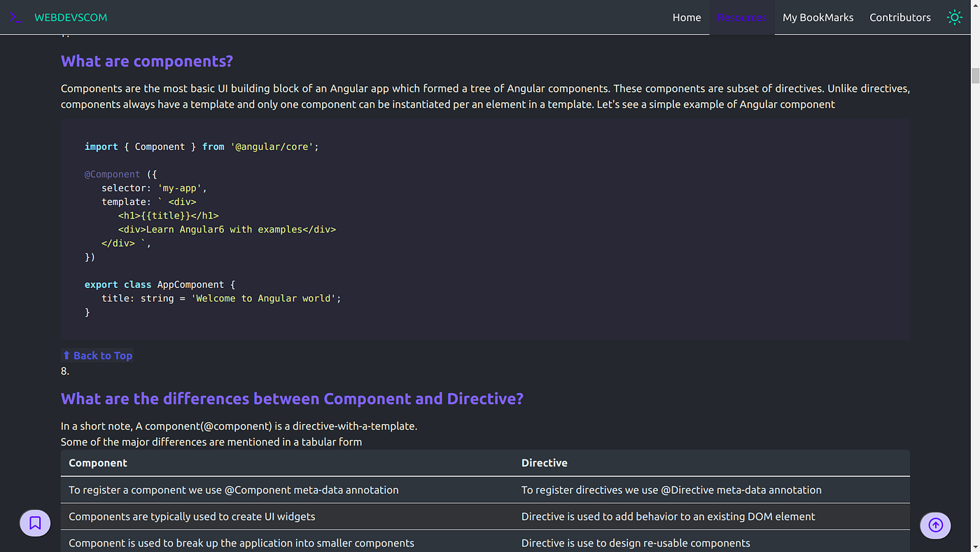
Task: Click the circular scroll-to-top arrow icon
Action: click(x=935, y=525)
